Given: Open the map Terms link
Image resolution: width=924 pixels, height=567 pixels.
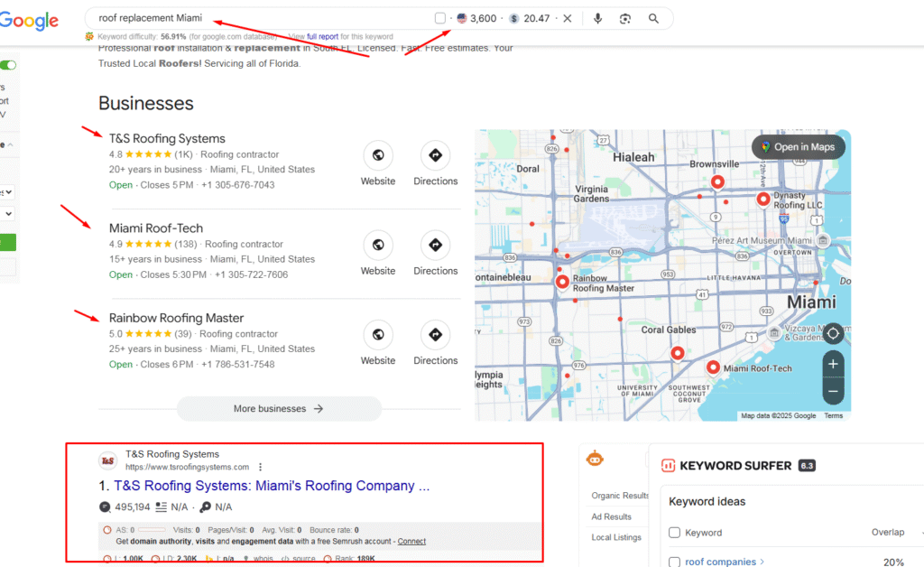Looking at the screenshot, I should [x=833, y=415].
